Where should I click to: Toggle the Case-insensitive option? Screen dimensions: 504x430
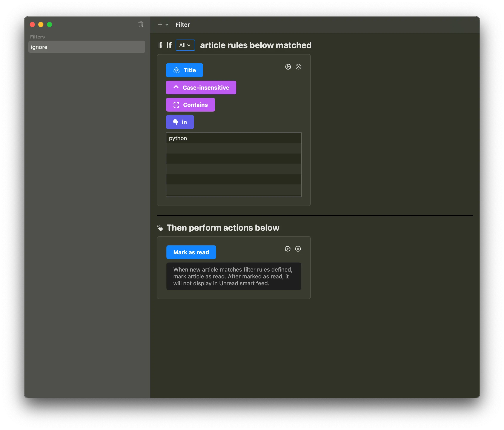pyautogui.click(x=201, y=88)
